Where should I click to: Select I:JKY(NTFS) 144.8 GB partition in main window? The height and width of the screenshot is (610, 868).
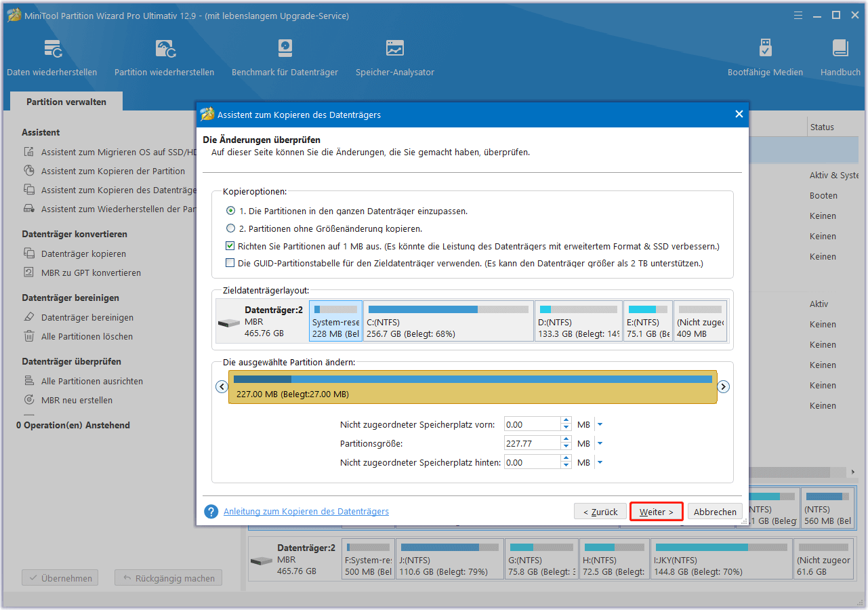[721, 559]
